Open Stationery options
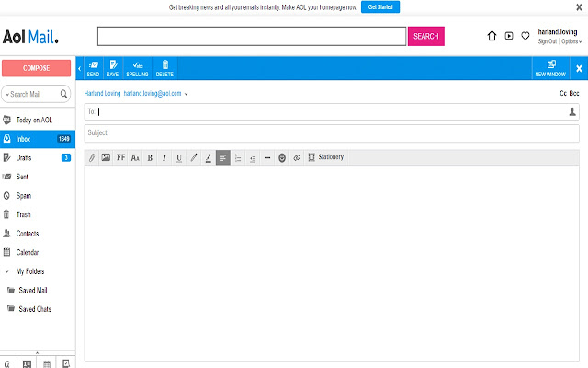The width and height of the screenshot is (588, 368). click(326, 157)
